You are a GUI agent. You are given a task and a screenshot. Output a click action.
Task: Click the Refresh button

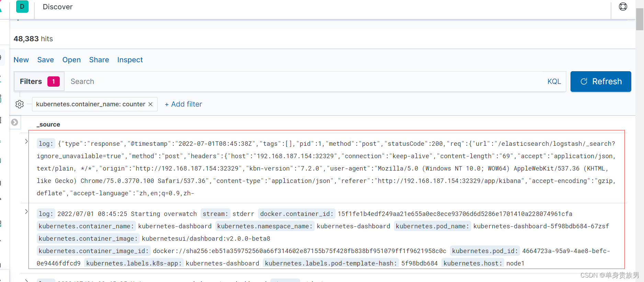(601, 82)
